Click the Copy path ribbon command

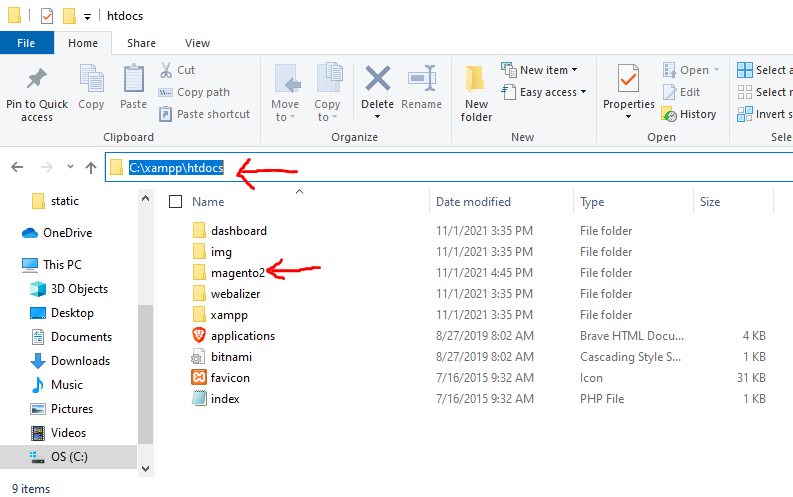click(x=194, y=92)
